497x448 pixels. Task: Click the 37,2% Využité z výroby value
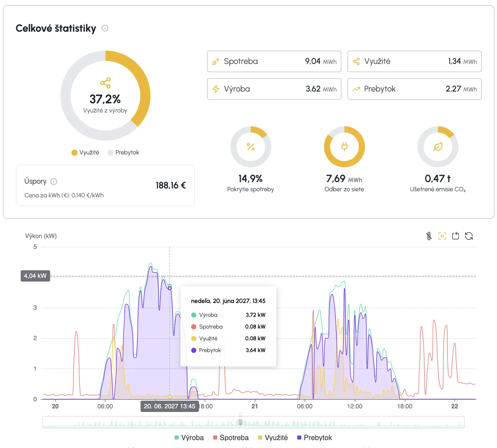(x=105, y=99)
